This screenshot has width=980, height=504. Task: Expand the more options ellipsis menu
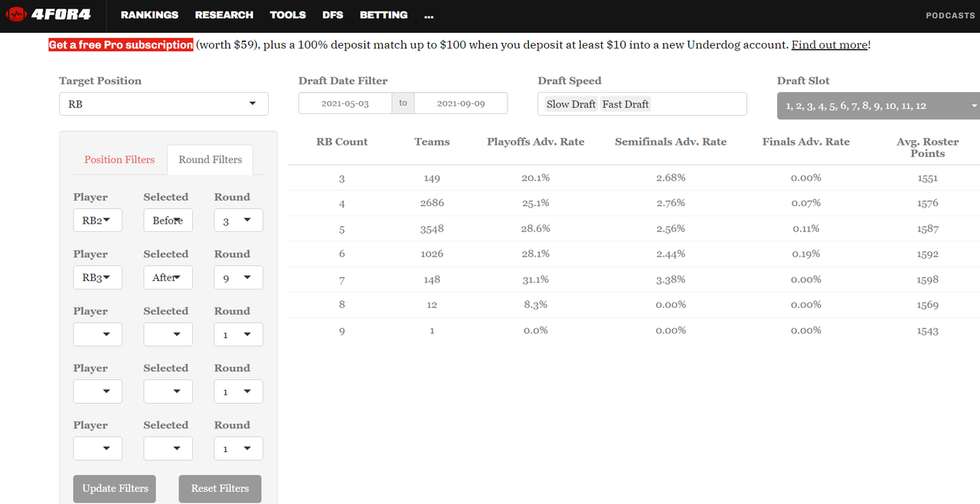(x=429, y=15)
